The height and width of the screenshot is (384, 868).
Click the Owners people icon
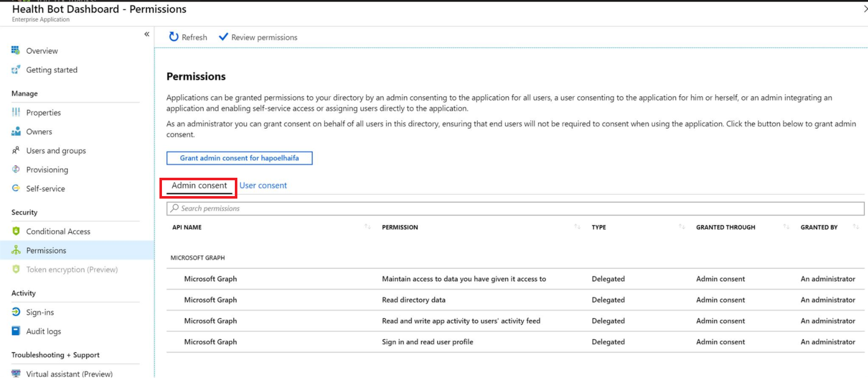point(16,131)
